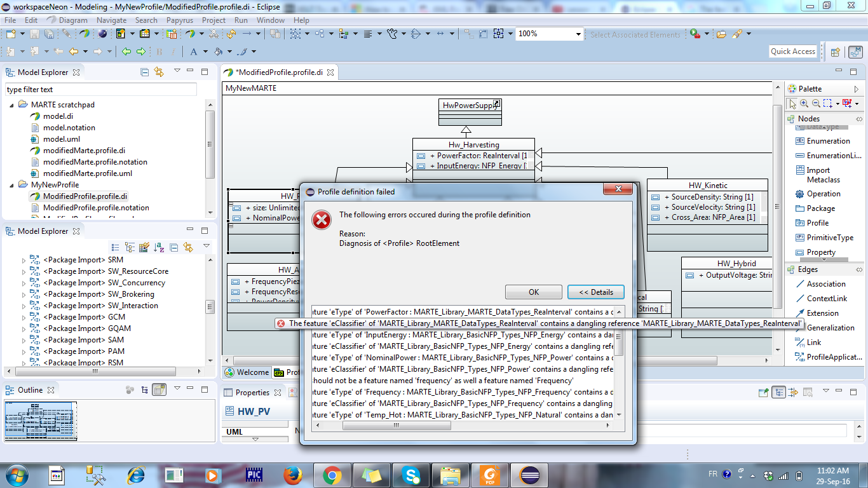Open the zoom level 100% combo box
Image resolution: width=868 pixels, height=488 pixels.
[x=549, y=34]
